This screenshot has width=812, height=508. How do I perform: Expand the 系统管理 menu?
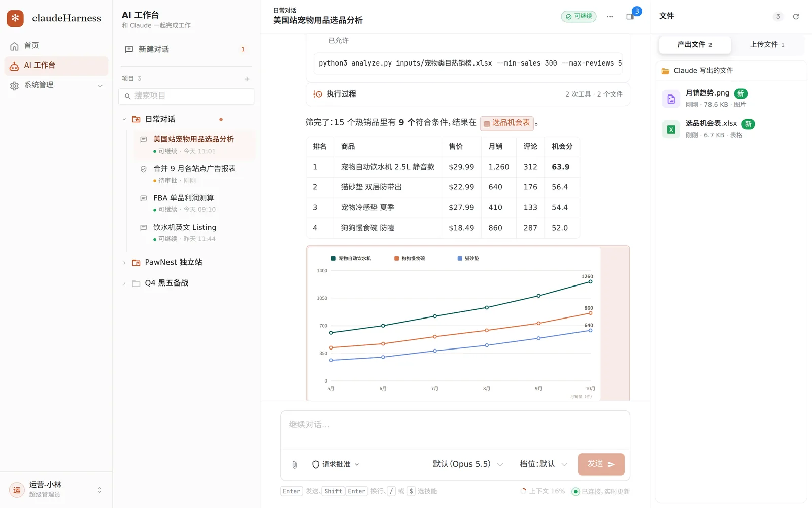tap(56, 85)
